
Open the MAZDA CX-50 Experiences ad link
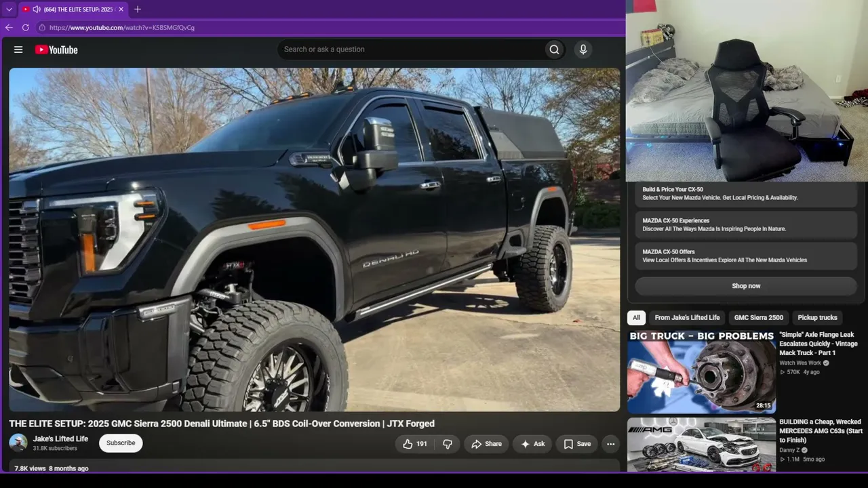tap(746, 225)
